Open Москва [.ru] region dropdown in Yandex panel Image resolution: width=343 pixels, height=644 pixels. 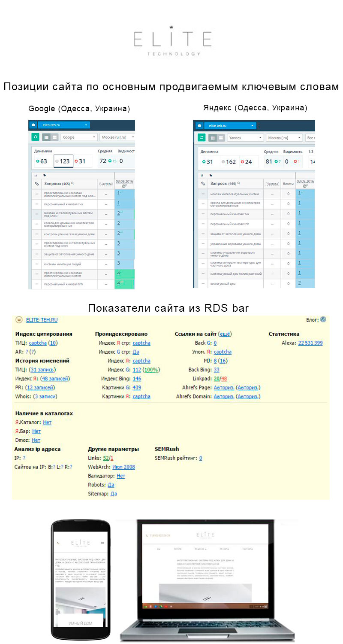285,137
